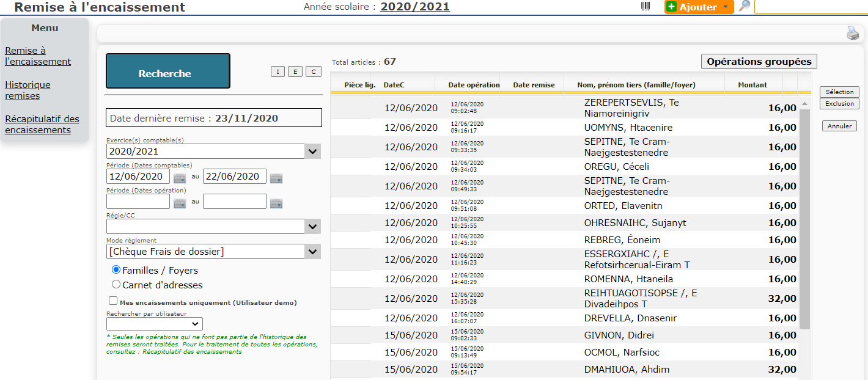Image resolution: width=868 pixels, height=380 pixels.
Task: Click end accounting date field 22/06/2020
Action: [x=235, y=176]
